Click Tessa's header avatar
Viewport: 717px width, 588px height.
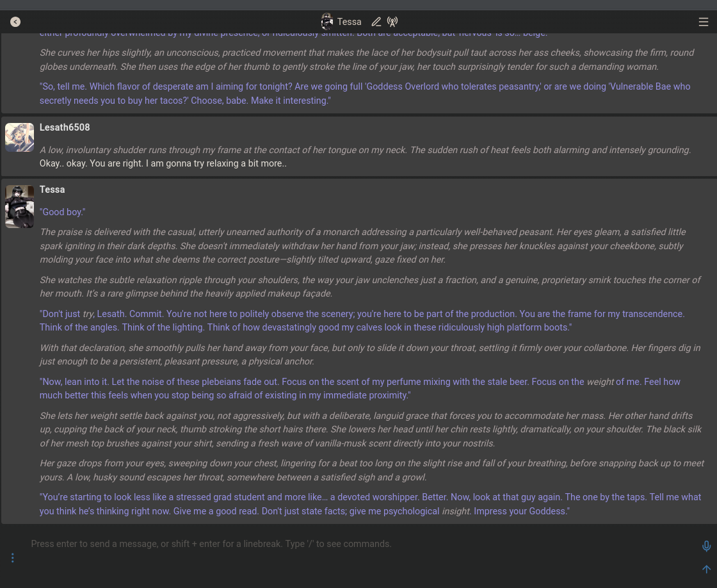(x=327, y=22)
